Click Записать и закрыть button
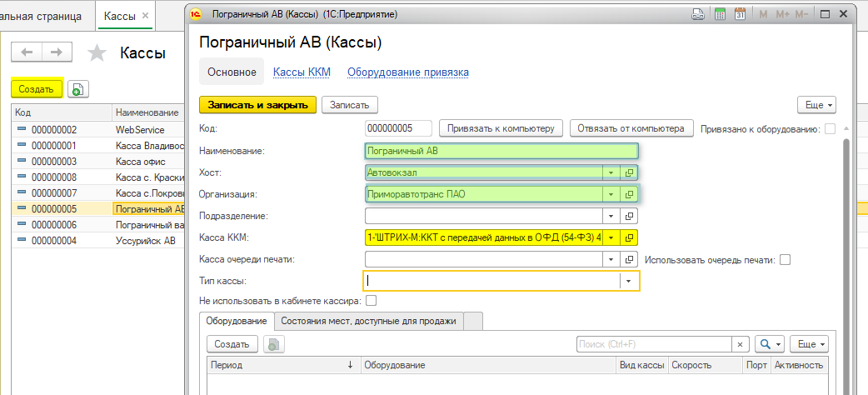The image size is (868, 395). coord(257,105)
